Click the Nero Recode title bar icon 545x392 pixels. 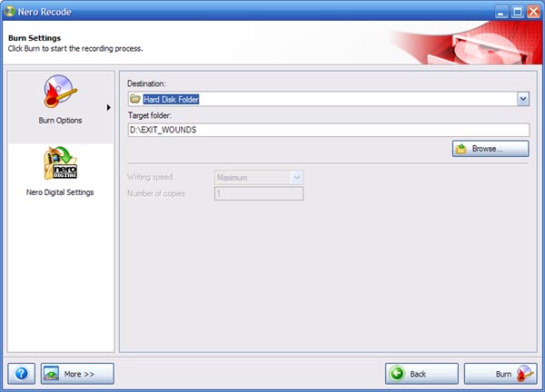pos(9,12)
